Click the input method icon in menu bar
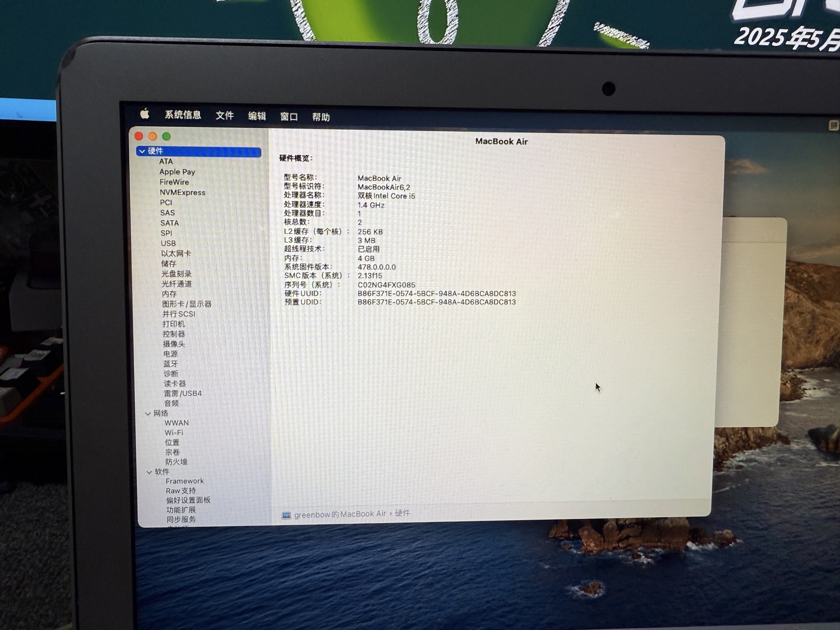 pyautogui.click(x=833, y=126)
